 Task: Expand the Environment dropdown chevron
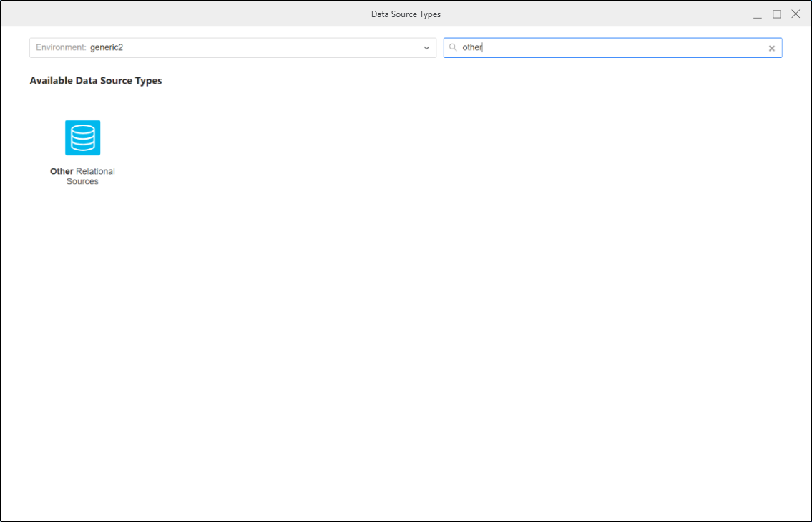(426, 48)
